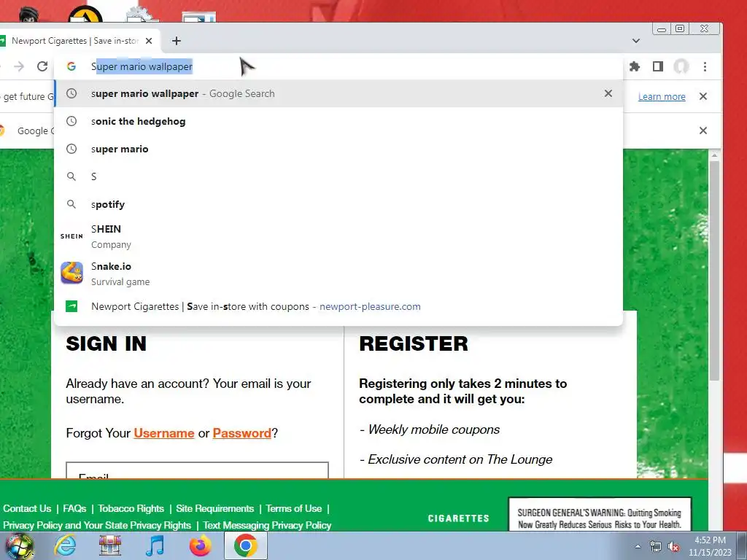The width and height of the screenshot is (747, 560).
Task: Open the forgot Password link
Action: tap(241, 433)
